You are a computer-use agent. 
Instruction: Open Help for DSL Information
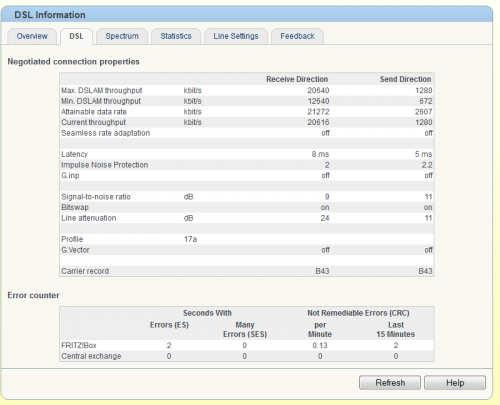click(455, 383)
